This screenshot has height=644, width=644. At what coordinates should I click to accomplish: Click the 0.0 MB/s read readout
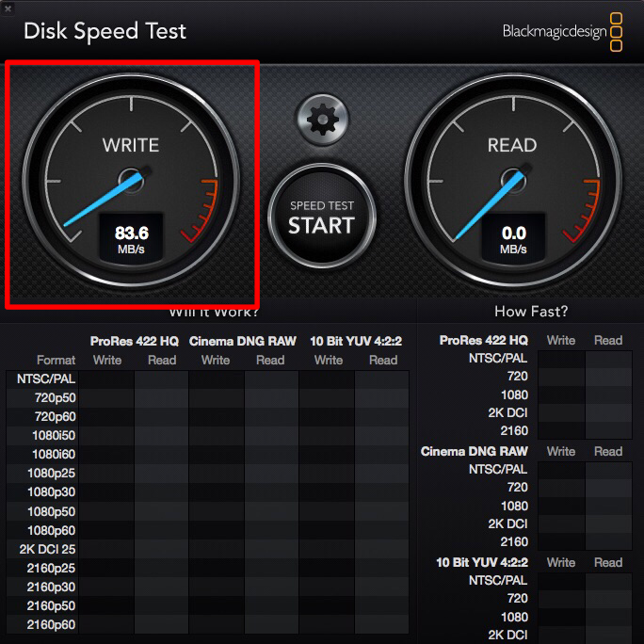(x=513, y=239)
